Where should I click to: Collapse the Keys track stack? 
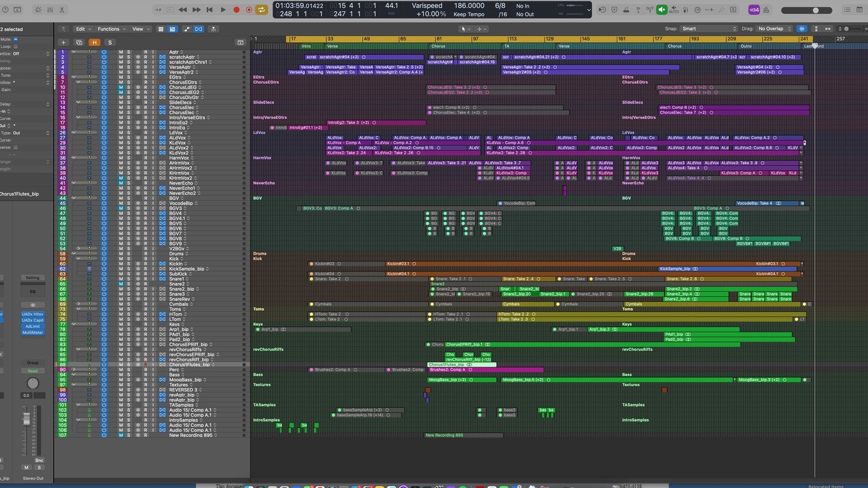[74, 325]
